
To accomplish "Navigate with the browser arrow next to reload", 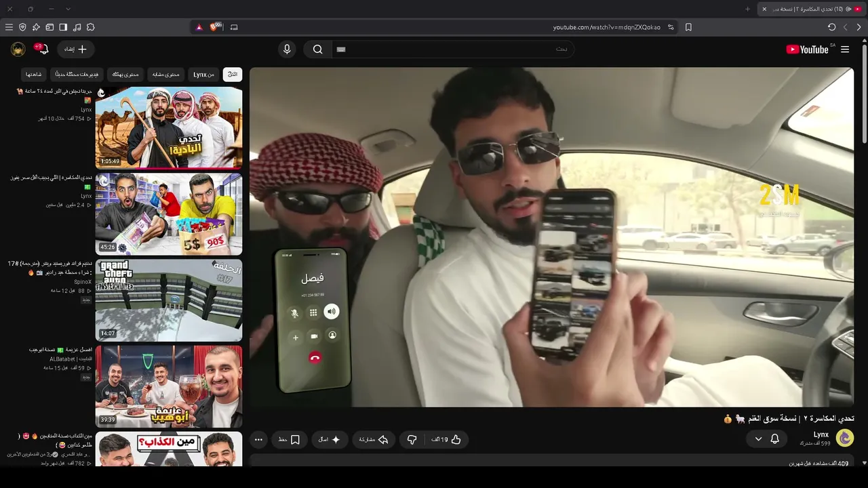I will click(x=845, y=27).
